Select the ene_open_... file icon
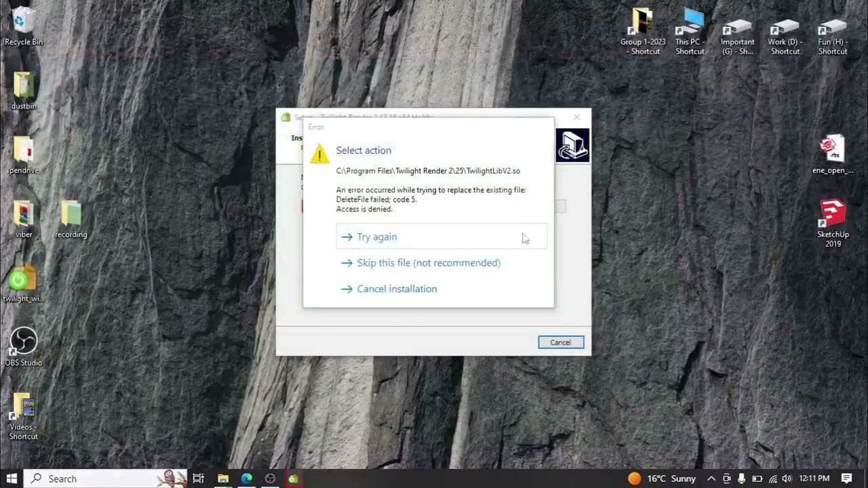Viewport: 868px width, 488px height. pos(833,155)
